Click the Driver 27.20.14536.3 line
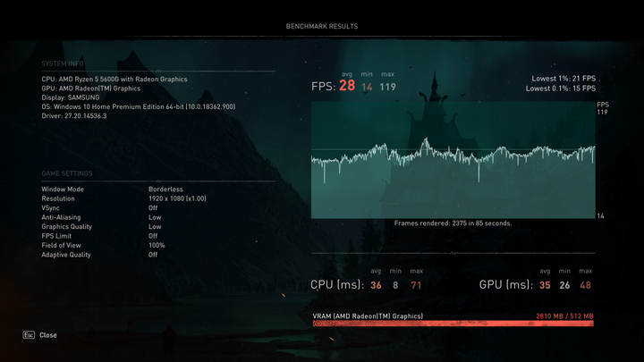 click(74, 116)
